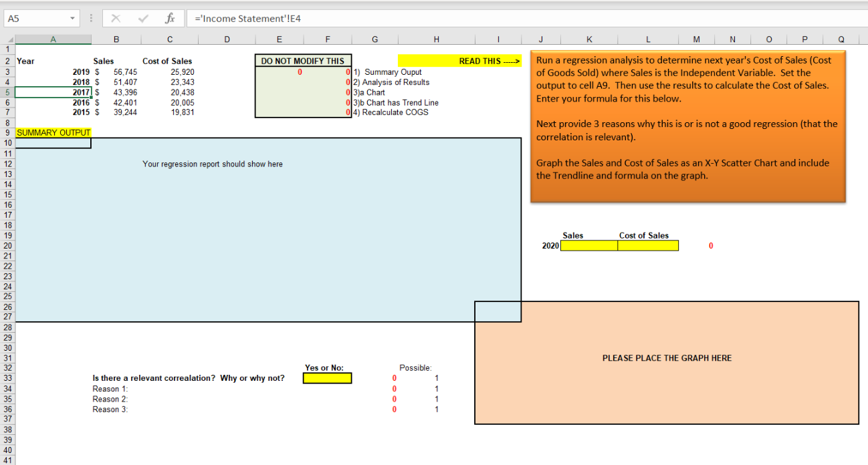
Task: Select all cells using the corner triangle button
Action: (9, 39)
